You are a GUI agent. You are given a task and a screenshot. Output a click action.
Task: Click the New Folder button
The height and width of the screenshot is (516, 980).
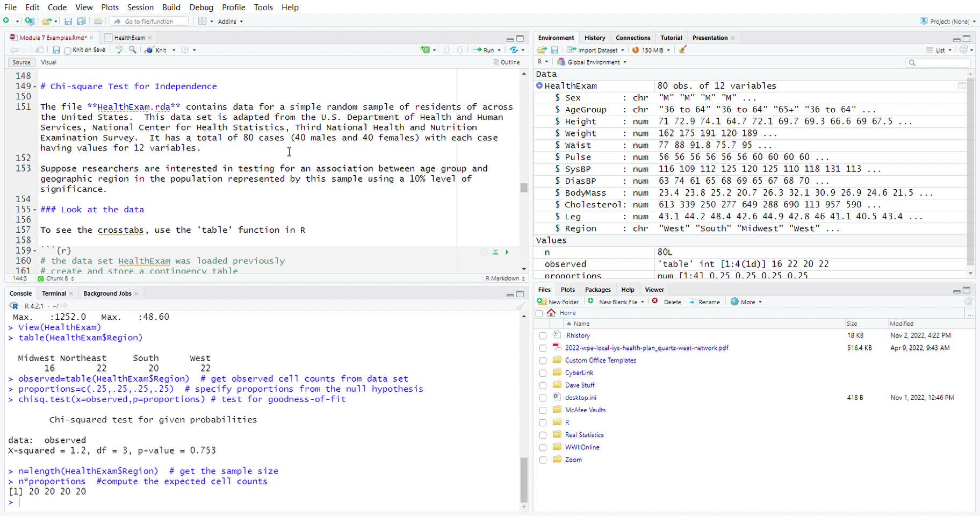tap(558, 302)
